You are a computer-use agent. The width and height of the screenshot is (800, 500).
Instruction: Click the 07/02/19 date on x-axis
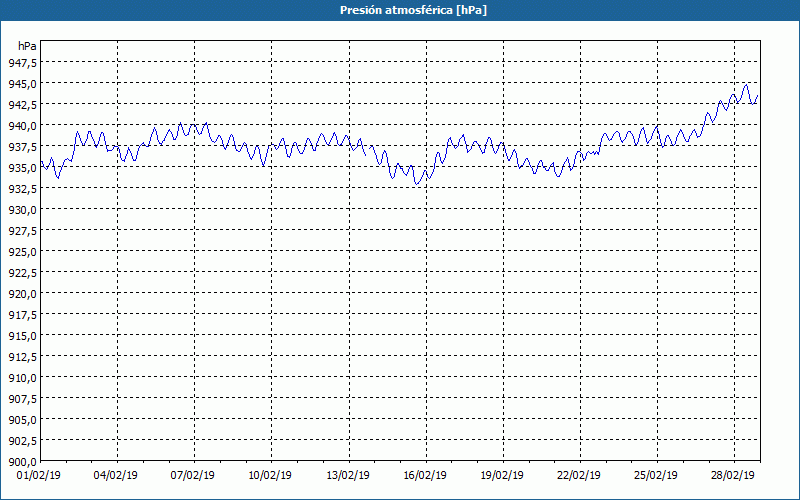tap(192, 476)
